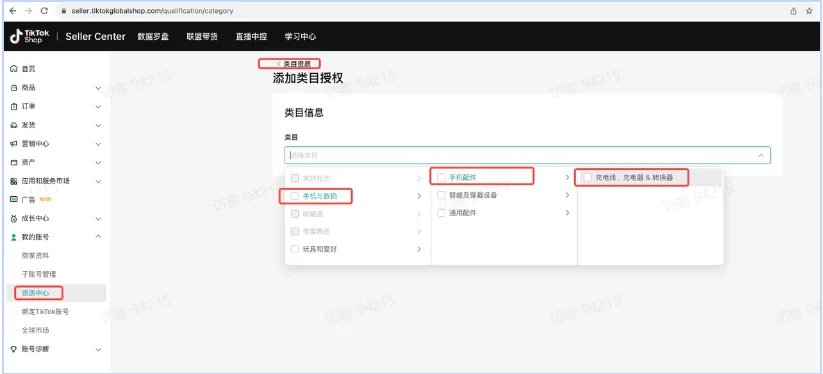Screen dimensions: 823x374
Task: Expand the 资产 sidebar section chevron
Action: pos(98,163)
